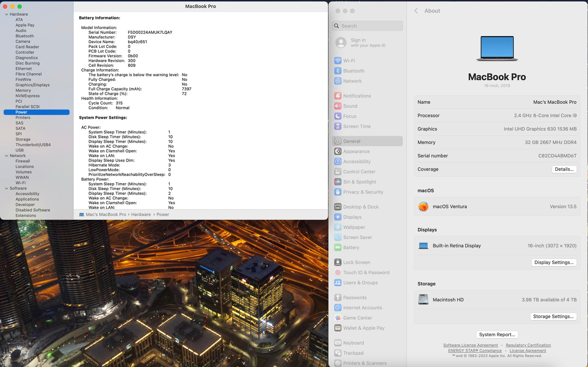This screenshot has height=367, width=588.
Task: Click the System Report button
Action: pos(497,334)
